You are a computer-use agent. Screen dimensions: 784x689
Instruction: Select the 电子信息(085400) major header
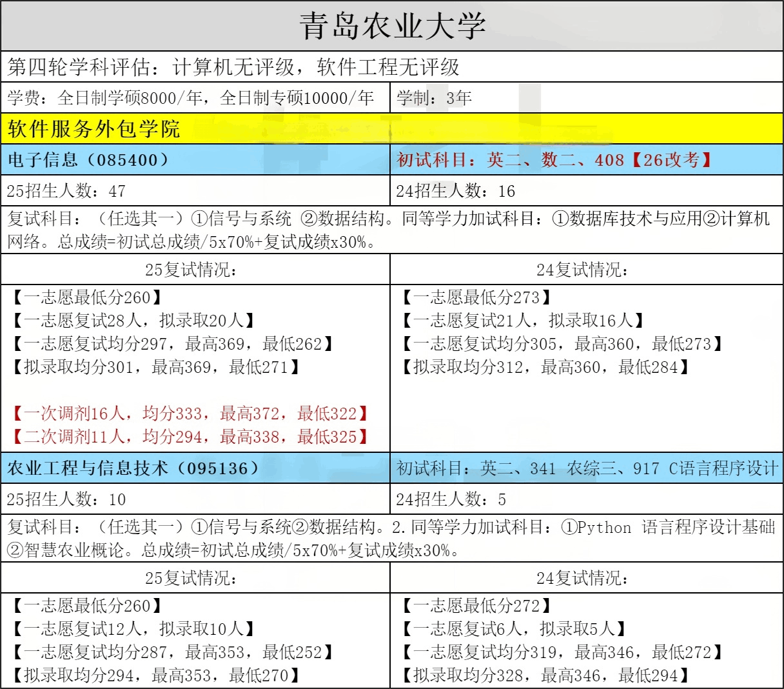point(88,160)
